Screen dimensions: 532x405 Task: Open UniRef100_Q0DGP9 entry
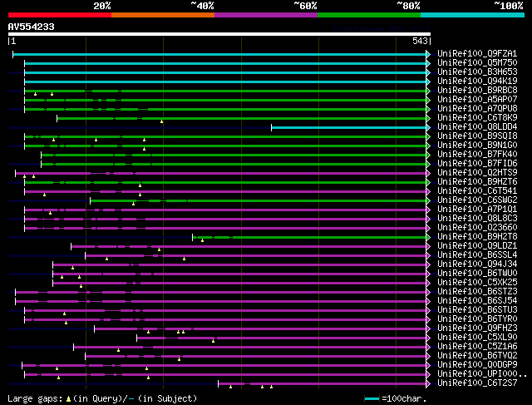click(477, 365)
